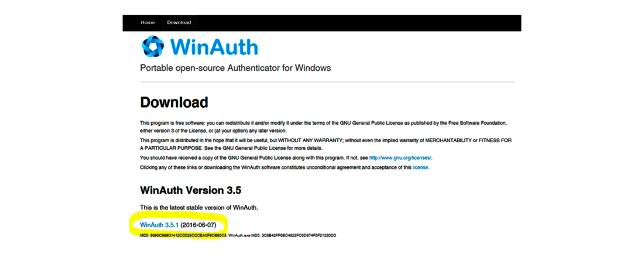Open the gnu.org/licenses link
The width and height of the screenshot is (644, 268).
pyautogui.click(x=400, y=158)
